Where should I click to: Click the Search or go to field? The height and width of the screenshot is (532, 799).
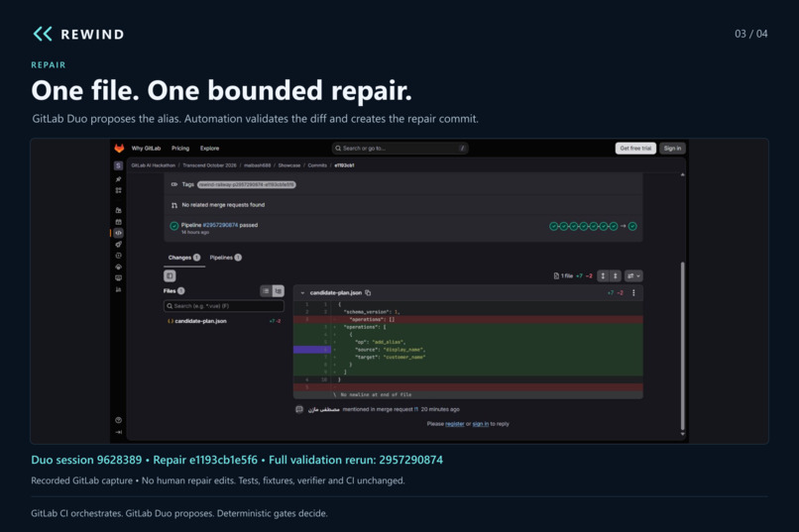(400, 149)
